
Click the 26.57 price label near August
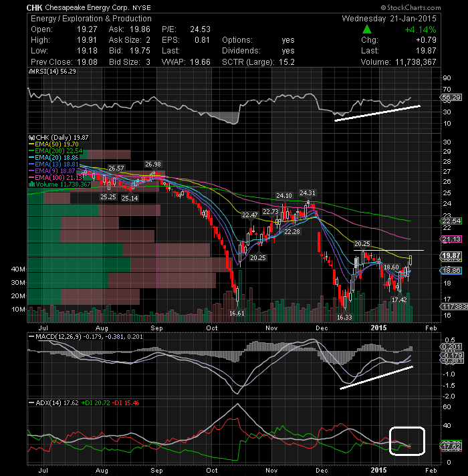pyautogui.click(x=116, y=168)
